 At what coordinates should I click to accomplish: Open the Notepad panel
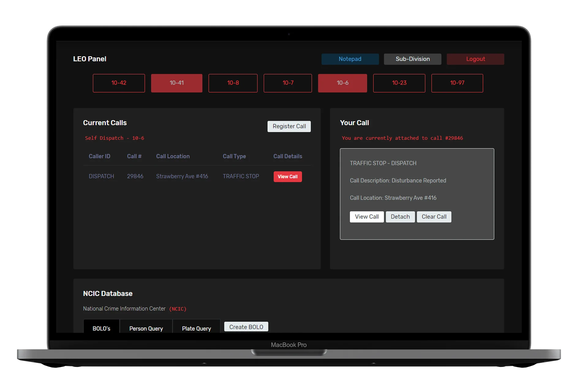click(350, 59)
